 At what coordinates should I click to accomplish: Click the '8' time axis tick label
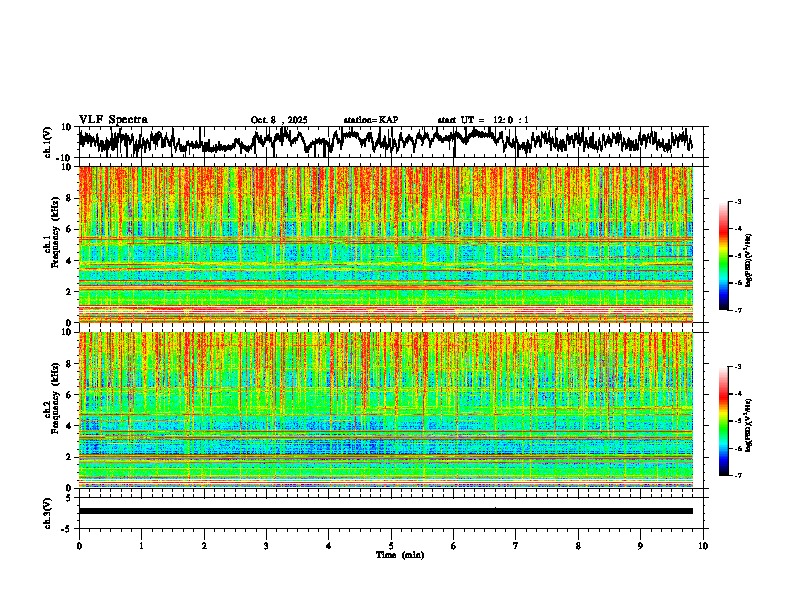578,546
